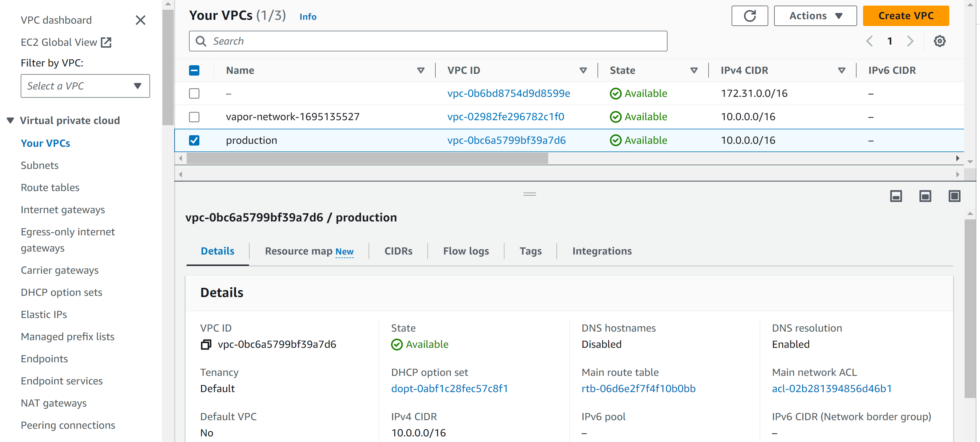Select the vapor-network-1695135527 VPC checkbox
The height and width of the screenshot is (442, 980).
194,117
